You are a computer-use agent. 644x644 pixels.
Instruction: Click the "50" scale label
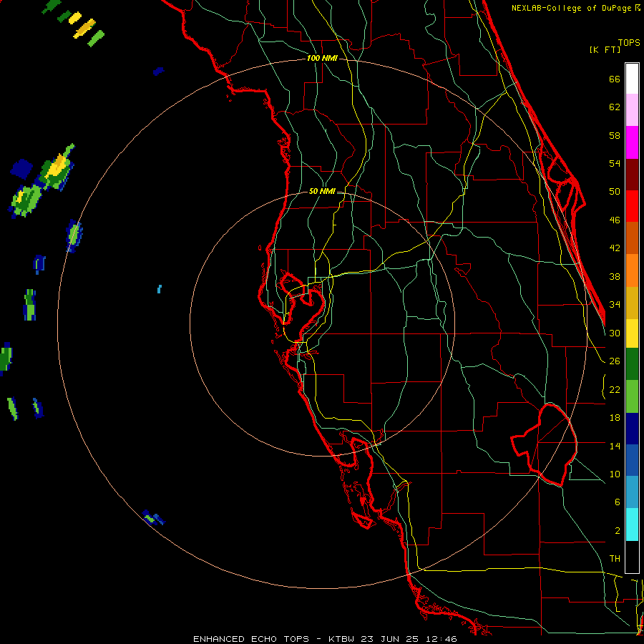(615, 192)
